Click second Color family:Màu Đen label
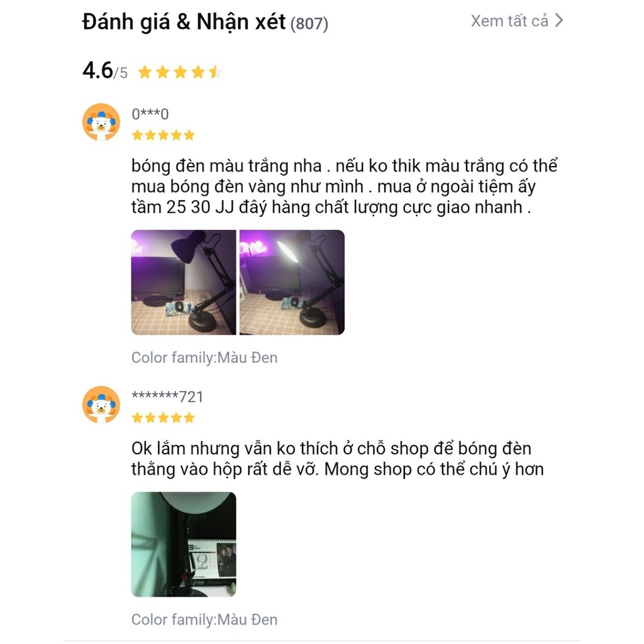Screen dimensions: 644x644 pos(204,619)
